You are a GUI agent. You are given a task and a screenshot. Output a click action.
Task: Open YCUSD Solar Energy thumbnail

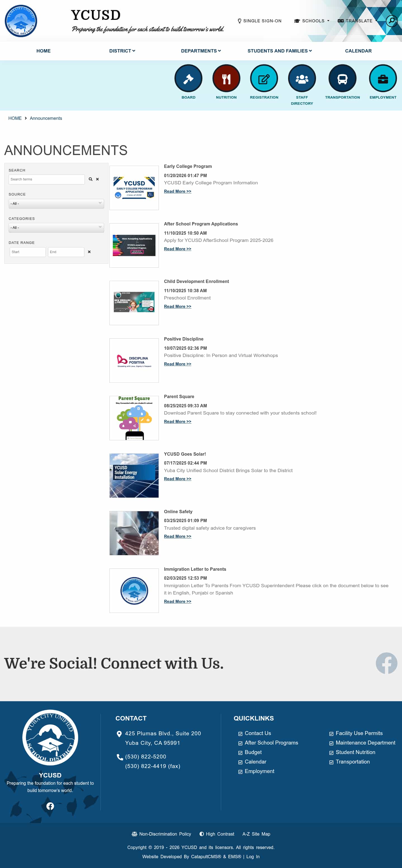tap(134, 475)
